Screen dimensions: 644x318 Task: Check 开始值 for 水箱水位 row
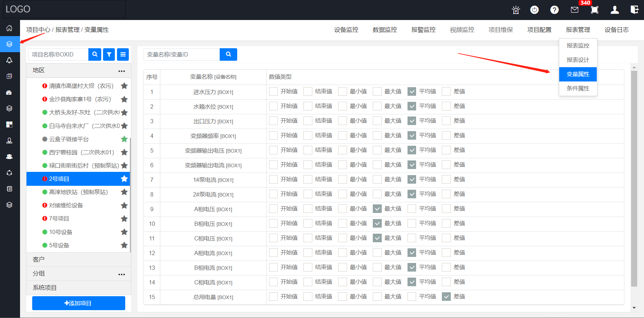point(273,106)
